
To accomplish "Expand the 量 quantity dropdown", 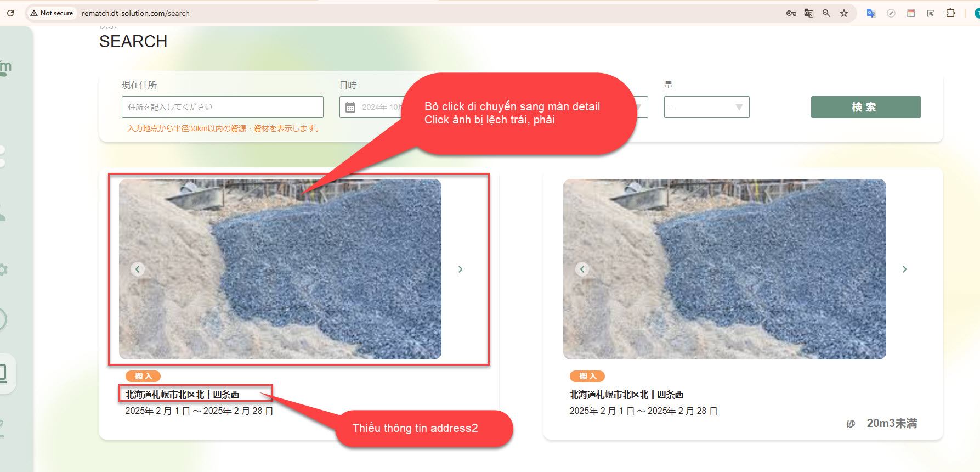I will pos(706,107).
